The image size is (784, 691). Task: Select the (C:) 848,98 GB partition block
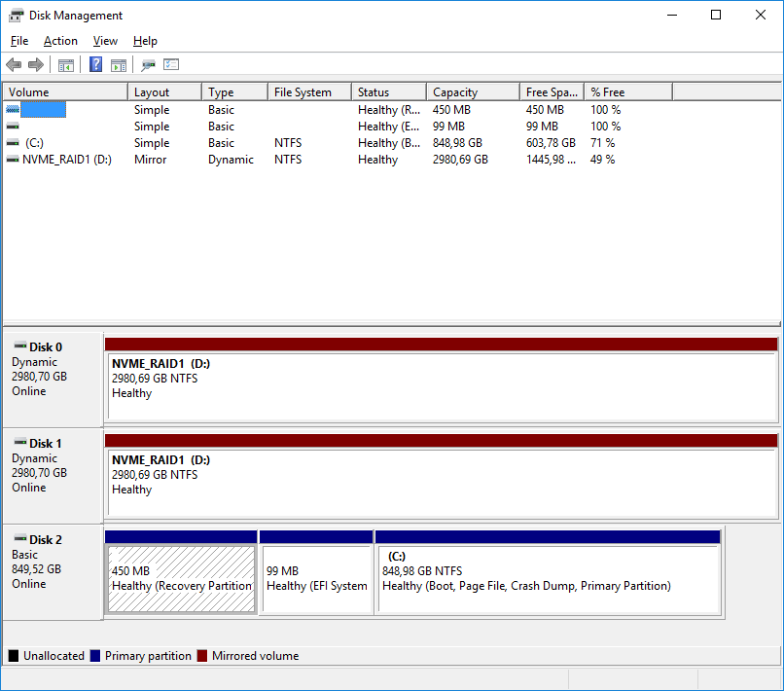click(549, 572)
